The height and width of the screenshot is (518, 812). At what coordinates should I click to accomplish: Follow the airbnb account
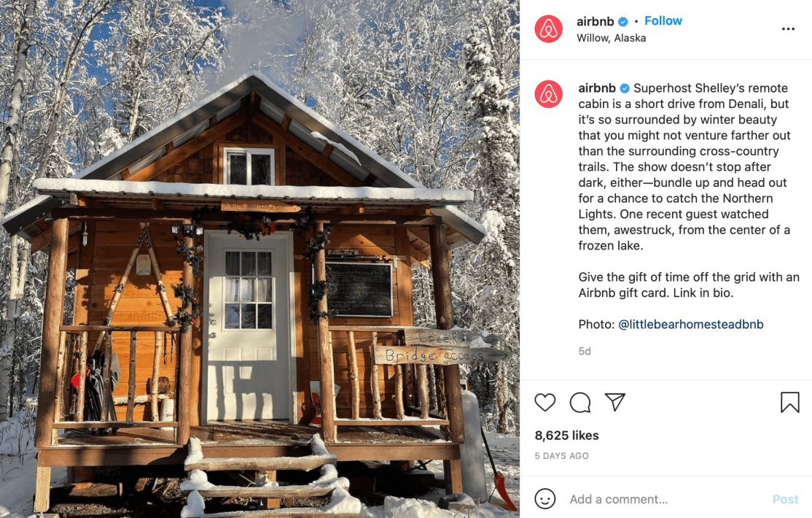(663, 20)
